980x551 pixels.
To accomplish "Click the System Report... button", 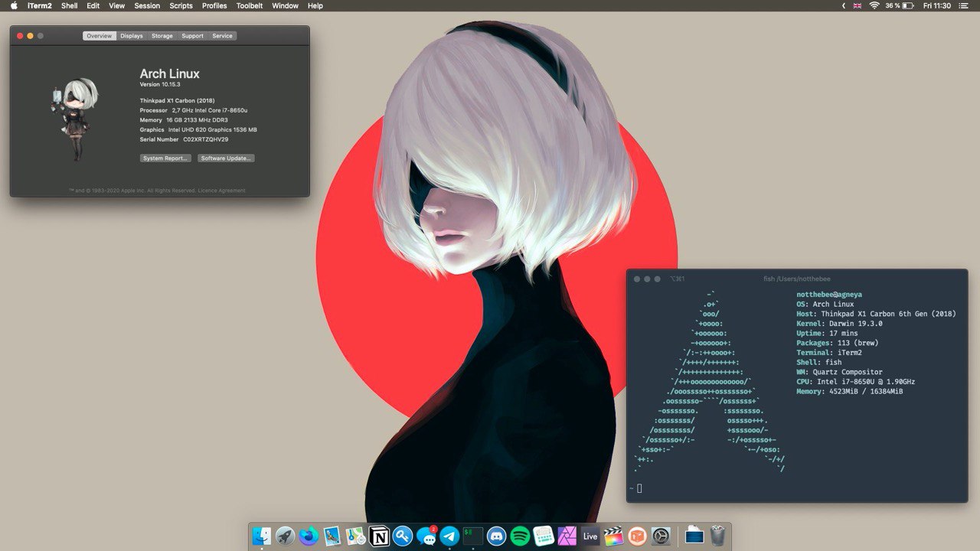I will click(165, 158).
